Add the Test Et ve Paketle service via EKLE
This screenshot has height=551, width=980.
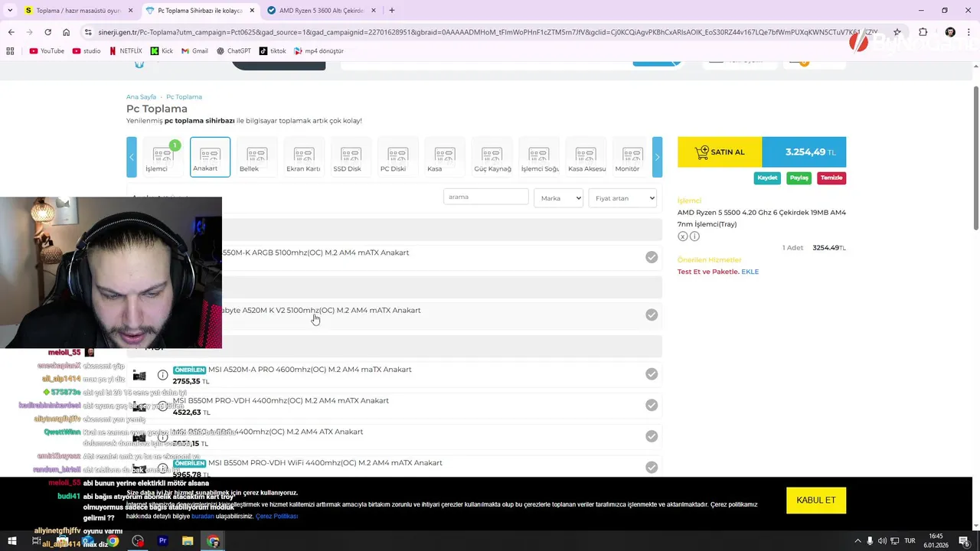tap(750, 272)
